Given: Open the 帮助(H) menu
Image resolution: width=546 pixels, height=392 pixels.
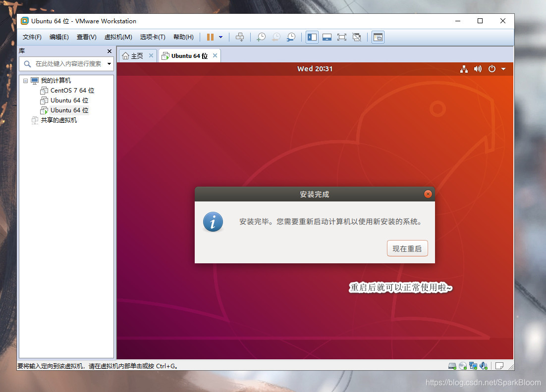Looking at the screenshot, I should click(183, 37).
